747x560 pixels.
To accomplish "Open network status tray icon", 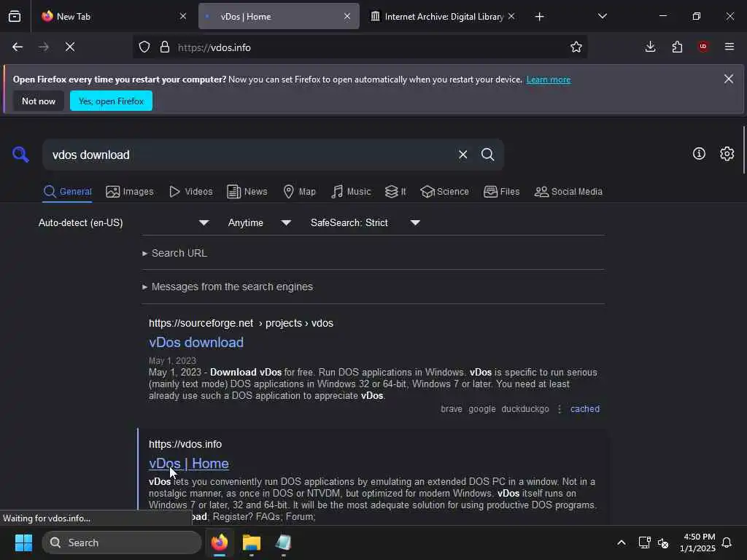I will pos(645,542).
